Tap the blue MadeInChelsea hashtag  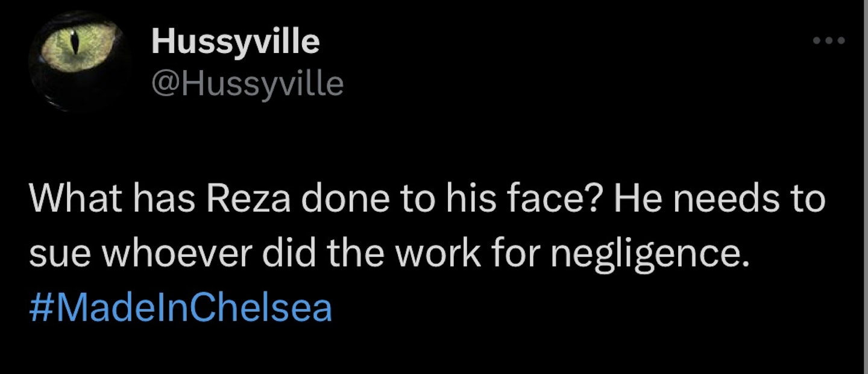[180, 308]
